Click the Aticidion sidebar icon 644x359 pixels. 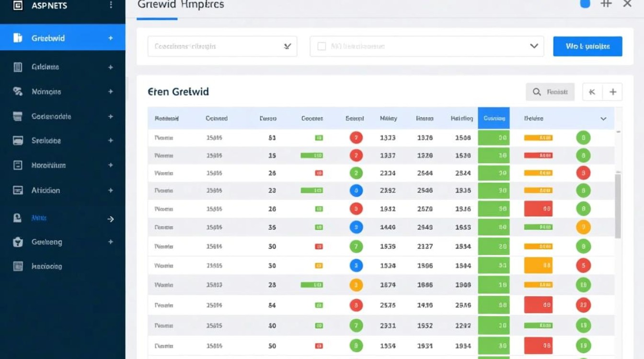(x=20, y=190)
